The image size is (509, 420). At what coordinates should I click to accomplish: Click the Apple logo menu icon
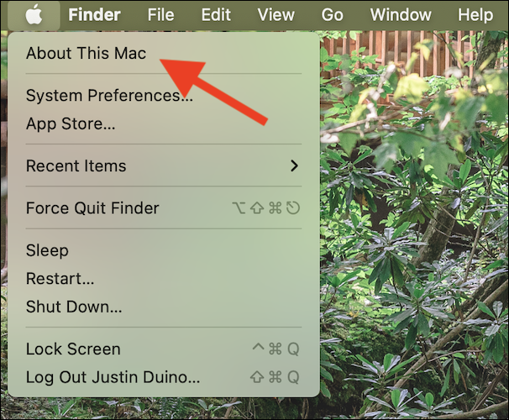[x=33, y=14]
